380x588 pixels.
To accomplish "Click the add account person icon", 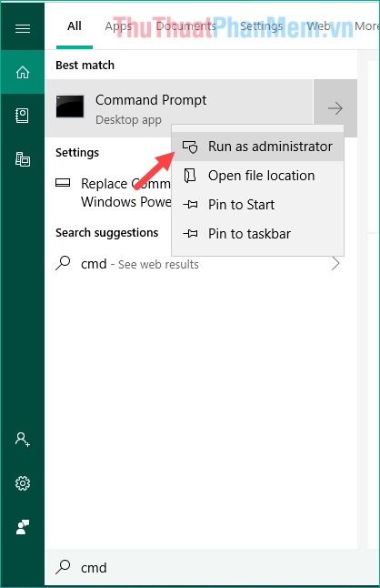I will tap(23, 439).
